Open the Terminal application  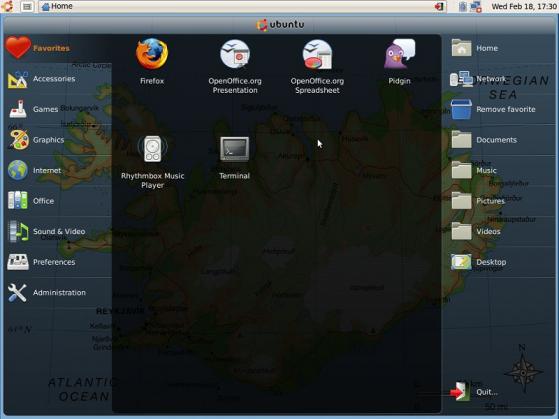point(235,158)
